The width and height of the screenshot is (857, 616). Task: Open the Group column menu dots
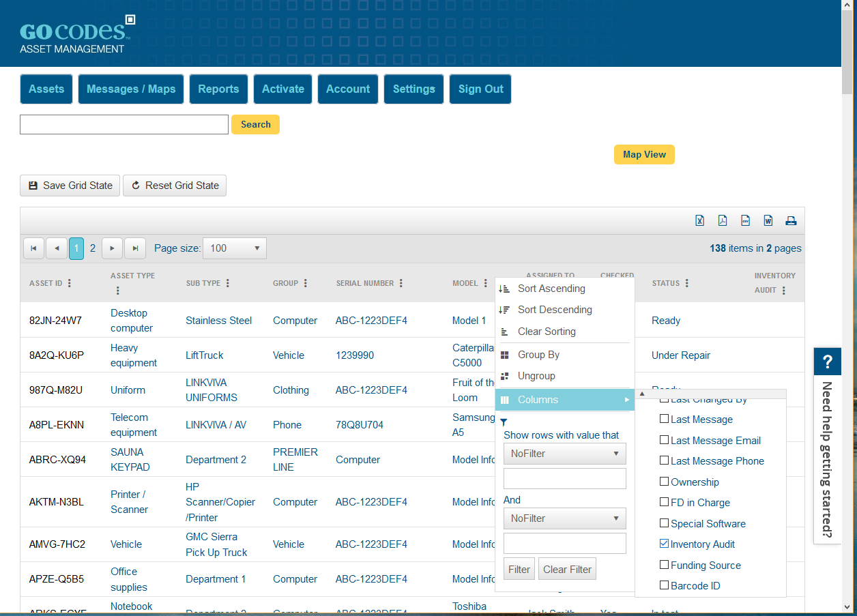[306, 283]
